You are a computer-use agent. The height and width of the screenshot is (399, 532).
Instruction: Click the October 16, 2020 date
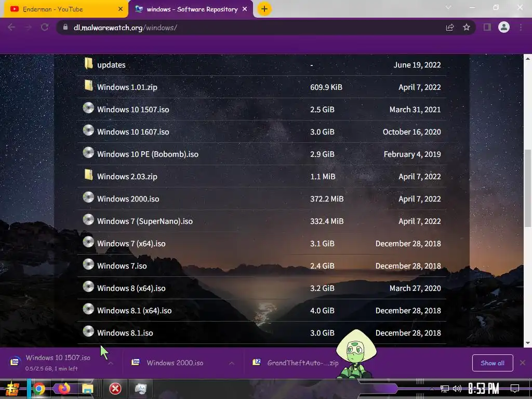(412, 132)
